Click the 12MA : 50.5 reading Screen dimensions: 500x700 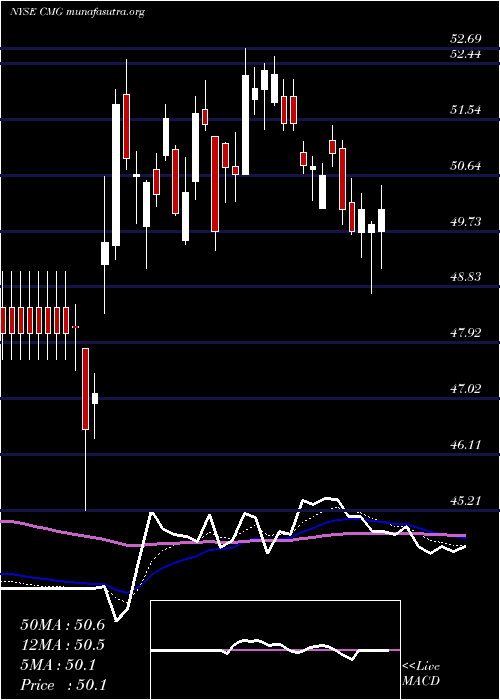62,645
